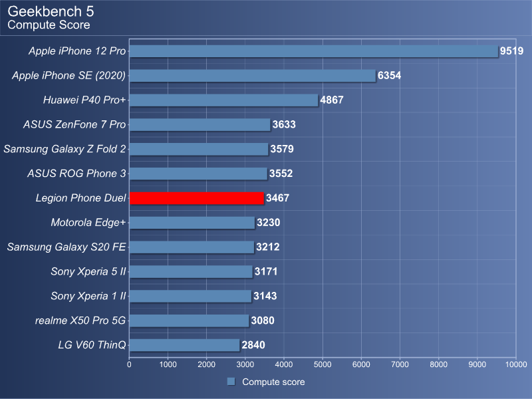Click the LG V60 ThinQ bar

tap(184, 345)
